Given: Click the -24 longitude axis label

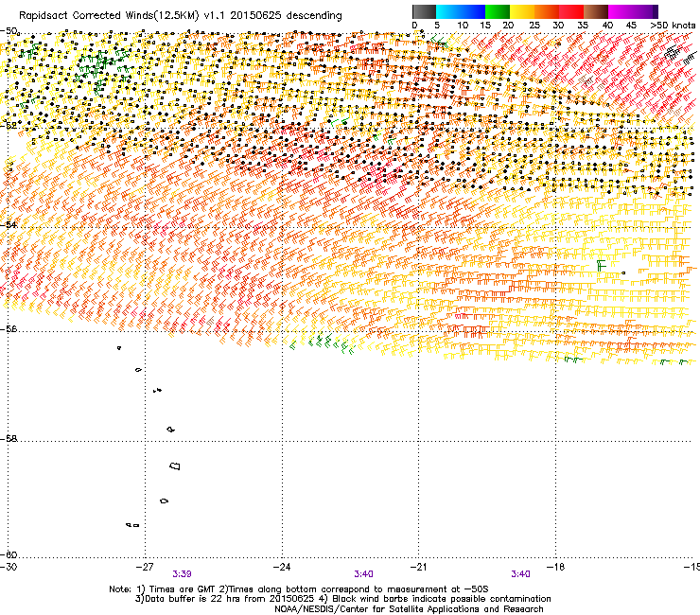Looking at the screenshot, I should coord(282,567).
